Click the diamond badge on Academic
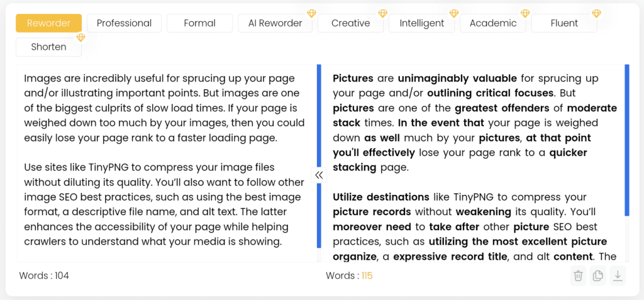 525,14
